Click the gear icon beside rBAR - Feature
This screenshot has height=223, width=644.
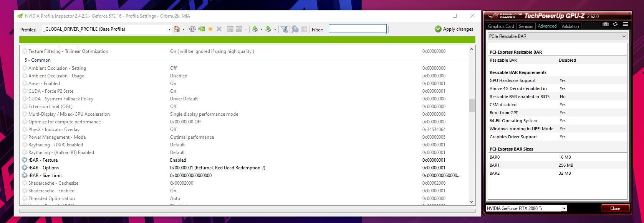tap(25, 160)
